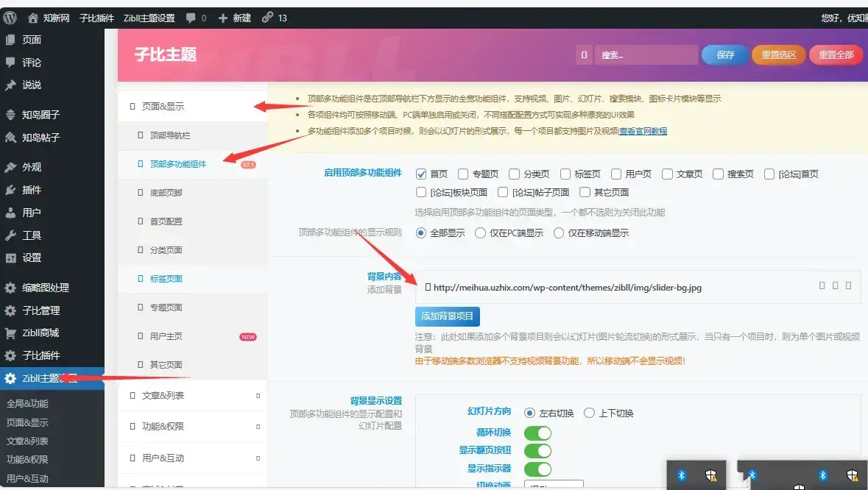868x490 pixels.
Task: Click the home icon beside 知新网
Action: (32, 18)
